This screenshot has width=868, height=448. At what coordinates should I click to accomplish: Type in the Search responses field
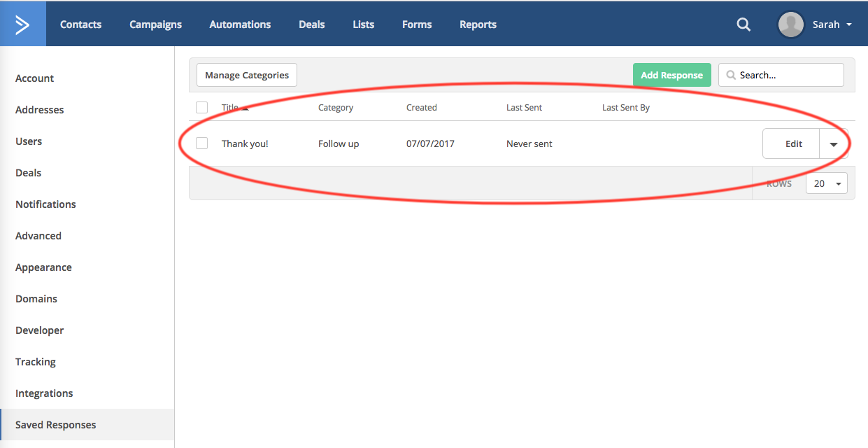pyautogui.click(x=787, y=75)
